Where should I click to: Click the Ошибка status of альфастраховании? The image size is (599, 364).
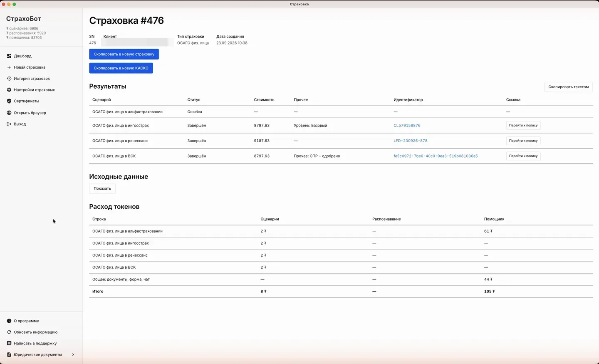tap(195, 112)
